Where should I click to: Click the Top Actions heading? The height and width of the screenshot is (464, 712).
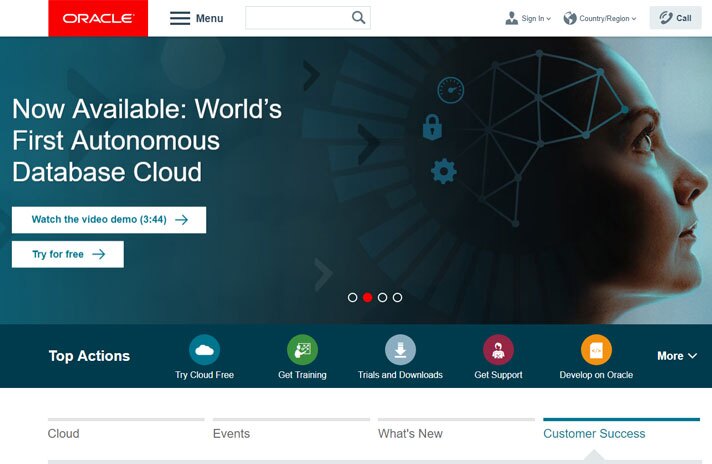coord(89,356)
